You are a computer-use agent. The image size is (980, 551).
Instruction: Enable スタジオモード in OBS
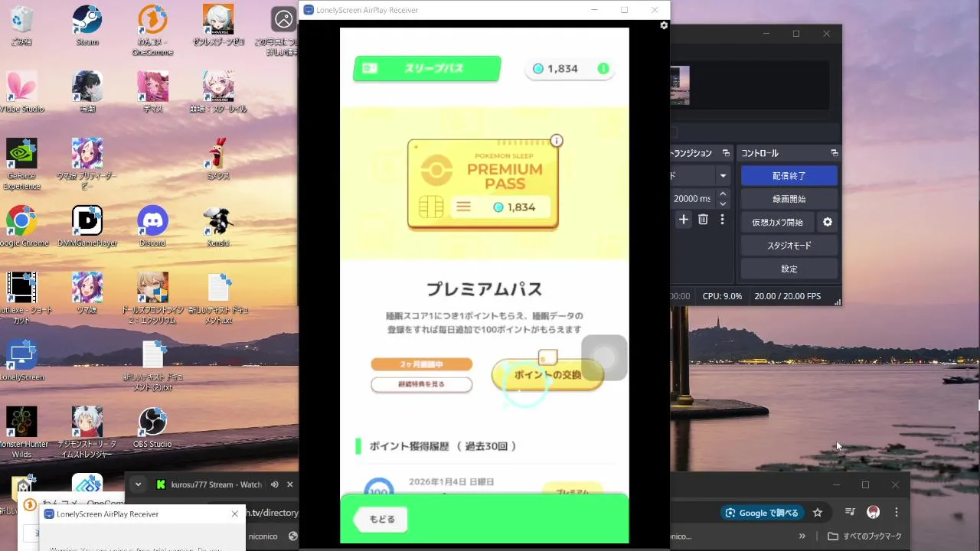click(789, 246)
